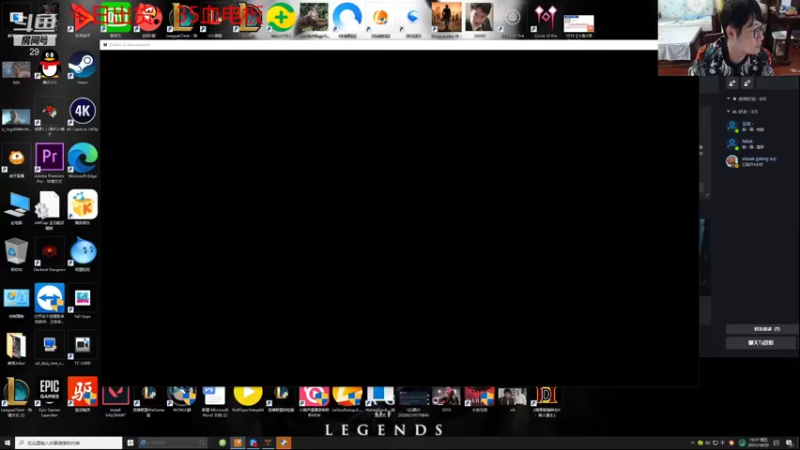This screenshot has width=800, height=450.
Task: Open the Control Panel desktop icon
Action: (16, 302)
